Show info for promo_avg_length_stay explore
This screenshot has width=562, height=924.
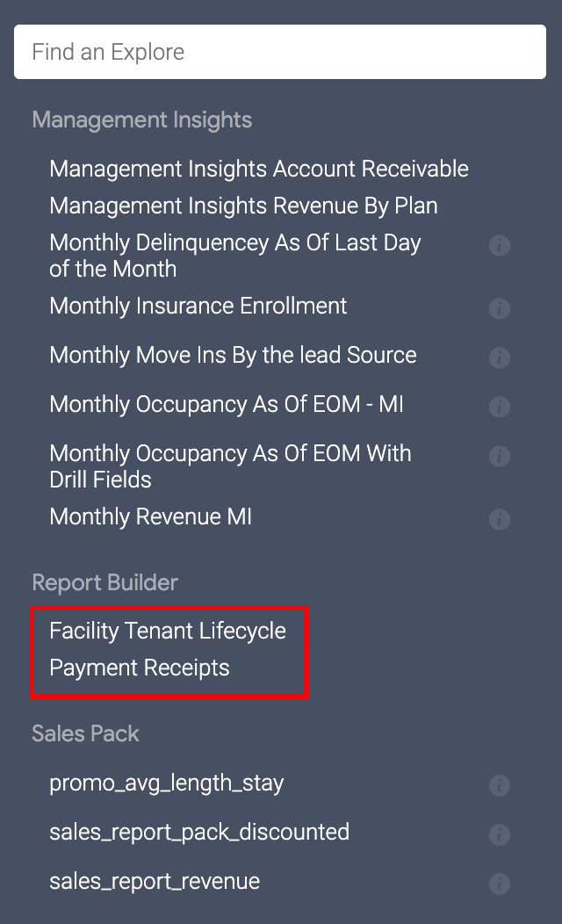click(499, 785)
